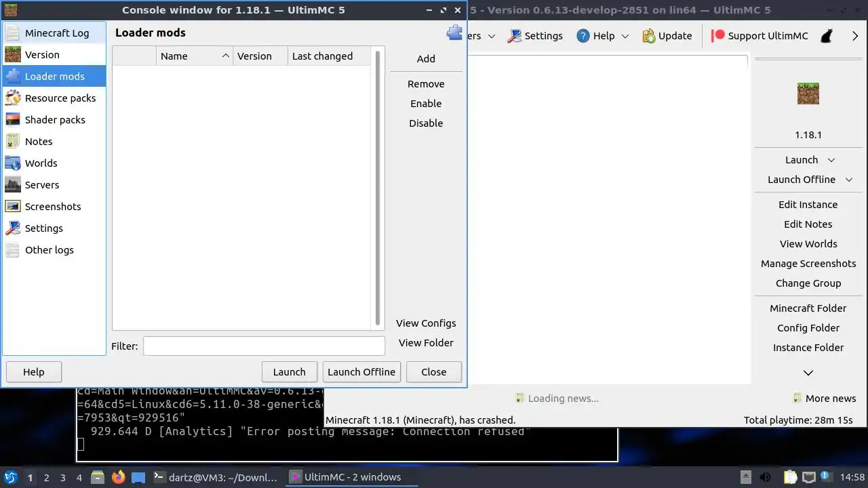Click View Worlds
The image size is (868, 488).
[808, 244]
